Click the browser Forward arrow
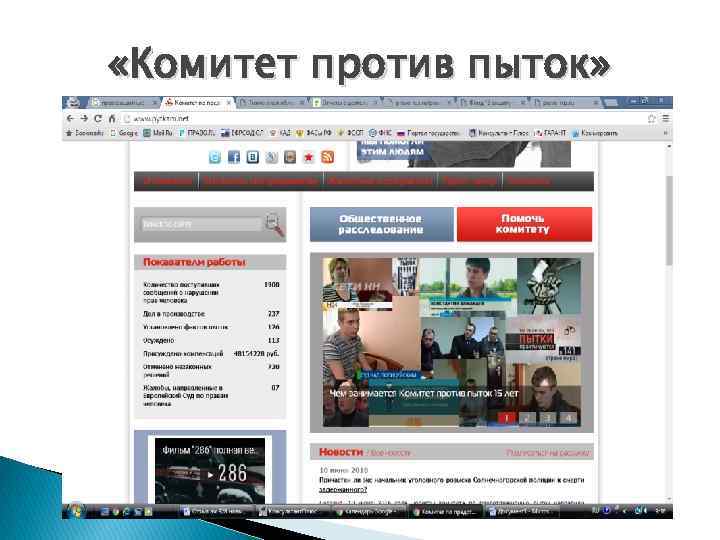This screenshot has width=720, height=540. 84,118
